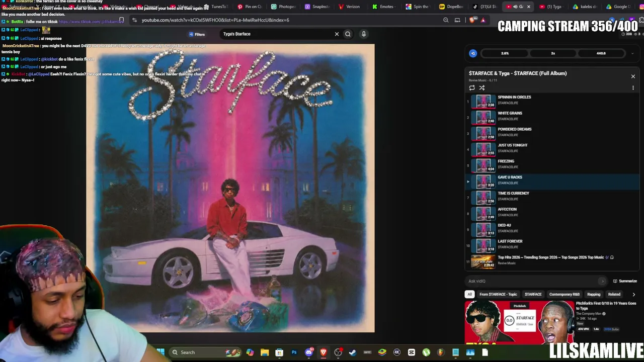
Task: Open the search Filters button
Action: [197, 34]
